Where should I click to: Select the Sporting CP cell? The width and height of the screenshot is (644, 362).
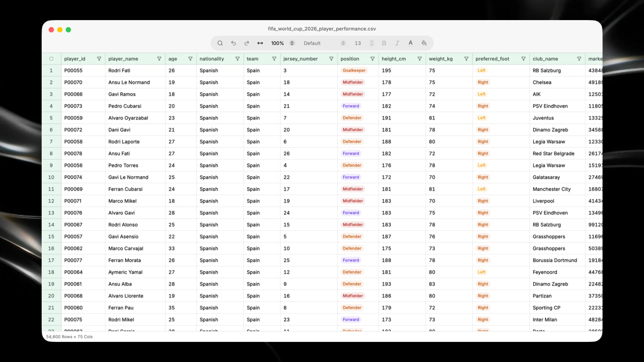(x=557, y=308)
